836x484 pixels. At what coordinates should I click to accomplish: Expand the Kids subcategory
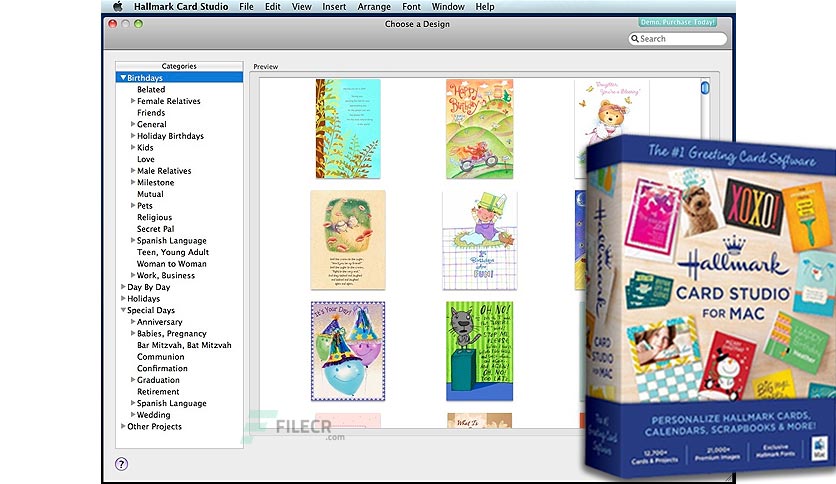(133, 147)
